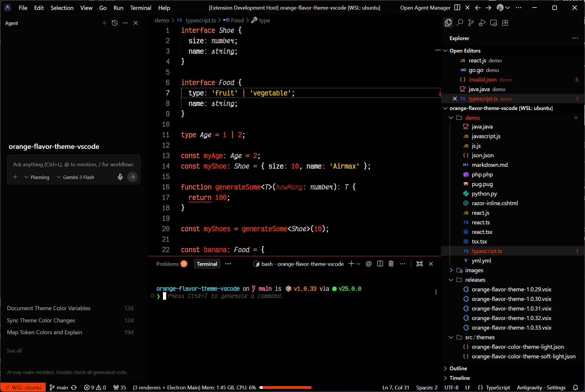
Task: Open the Selection menu
Action: tap(62, 8)
